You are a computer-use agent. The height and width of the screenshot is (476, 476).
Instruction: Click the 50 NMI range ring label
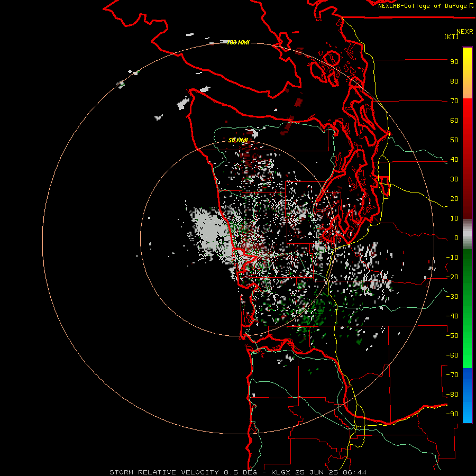(239, 140)
